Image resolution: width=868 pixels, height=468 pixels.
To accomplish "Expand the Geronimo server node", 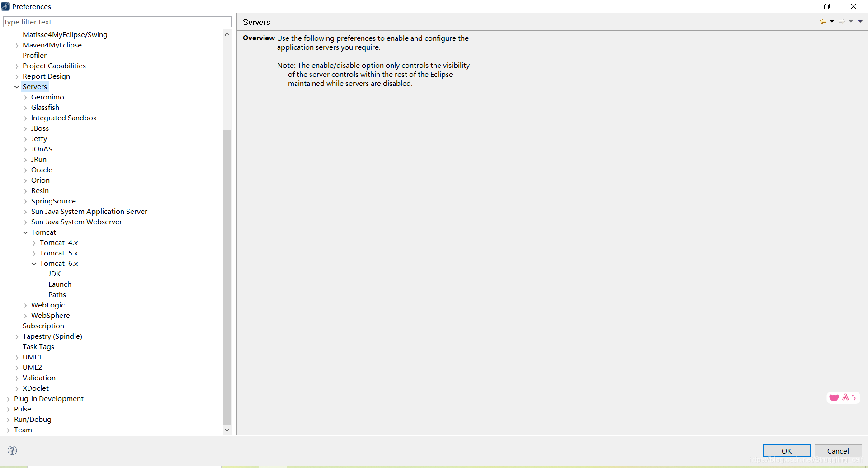I will click(25, 97).
